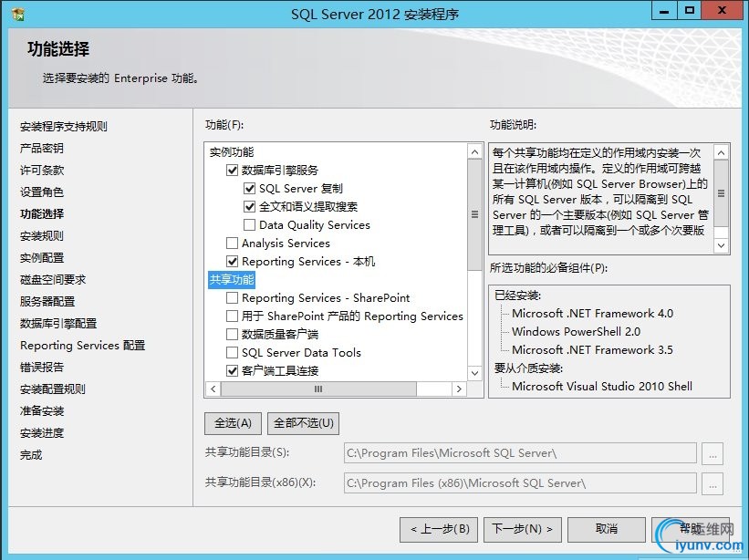Screen dimensions: 749x560
Task: Click 取消 to cancel setup
Action: 607,529
